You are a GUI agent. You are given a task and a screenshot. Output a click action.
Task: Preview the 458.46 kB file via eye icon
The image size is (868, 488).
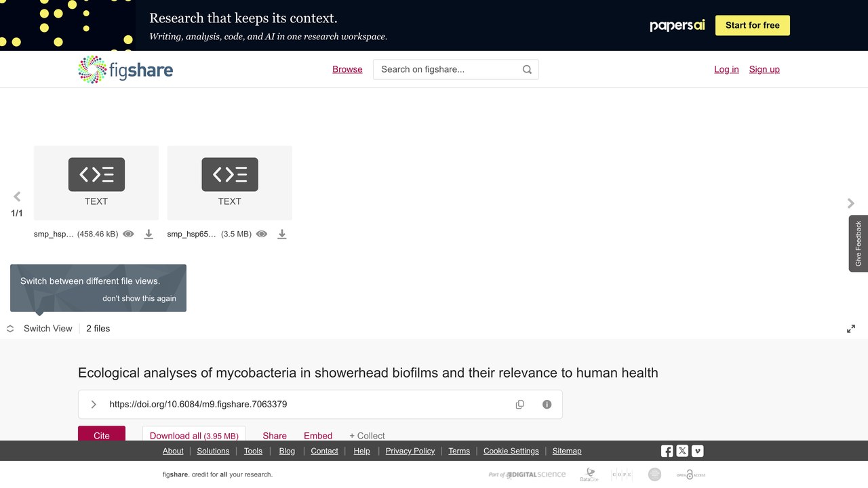tap(128, 234)
